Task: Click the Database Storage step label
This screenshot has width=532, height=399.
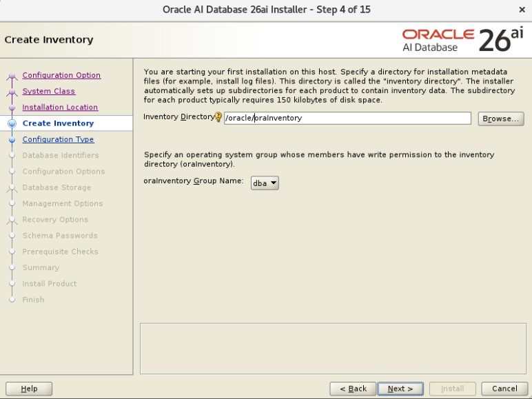Action: [57, 187]
